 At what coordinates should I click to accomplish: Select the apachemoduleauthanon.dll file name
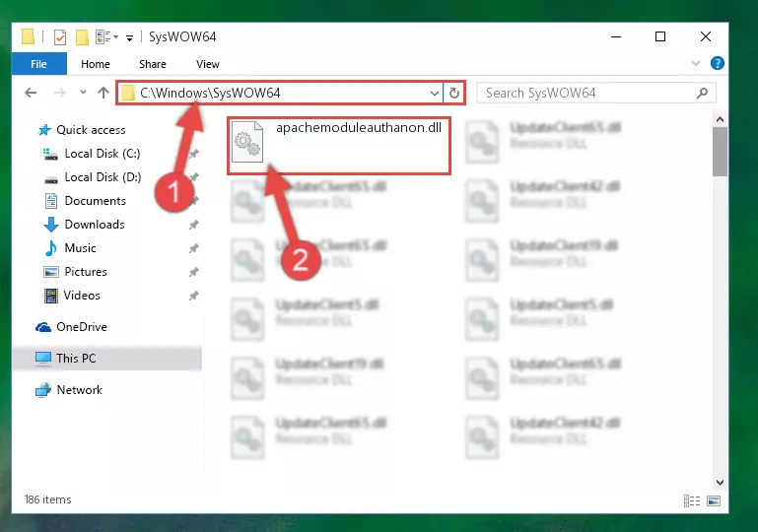point(359,127)
